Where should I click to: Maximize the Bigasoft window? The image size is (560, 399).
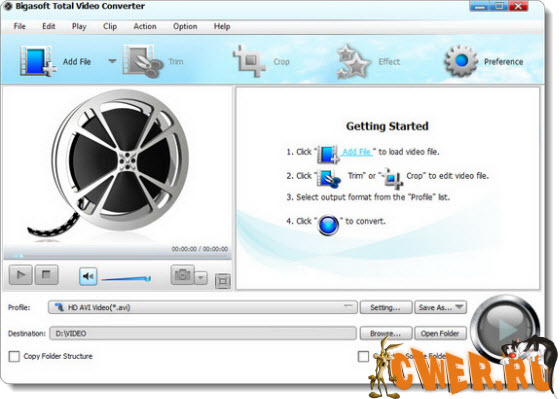coord(500,6)
